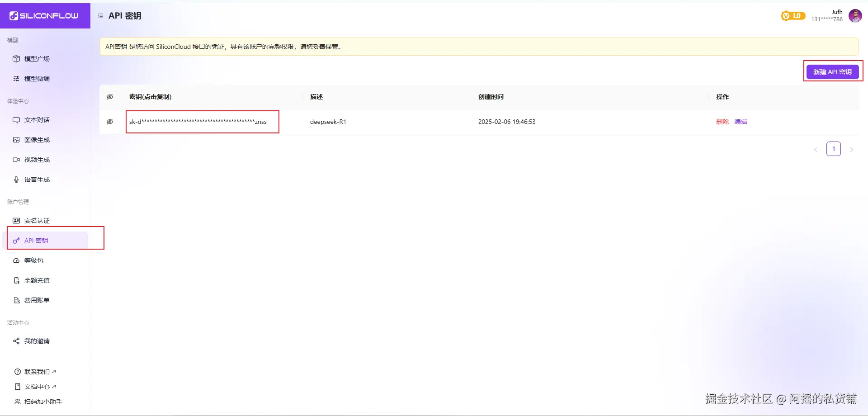Open 费用账单 via its bill icon

[x=16, y=300]
